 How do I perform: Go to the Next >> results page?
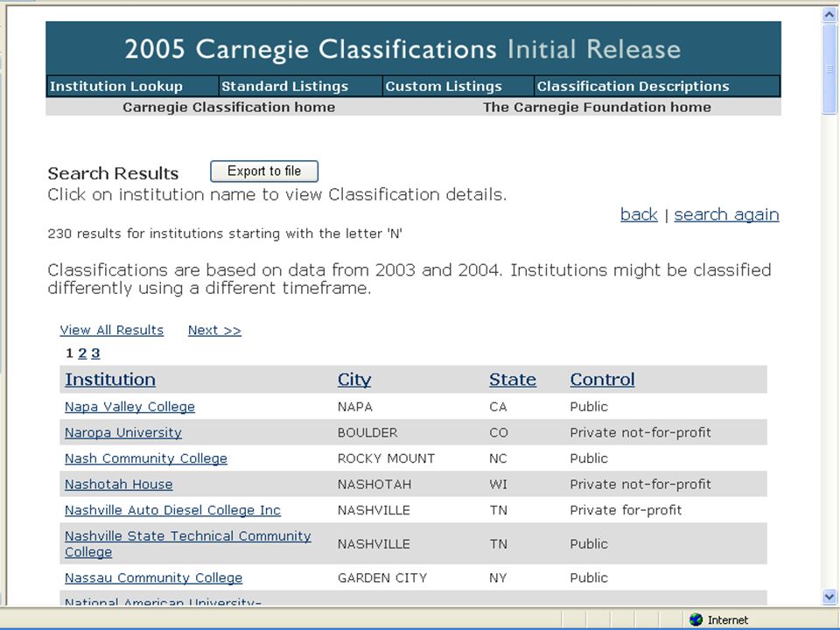(214, 330)
